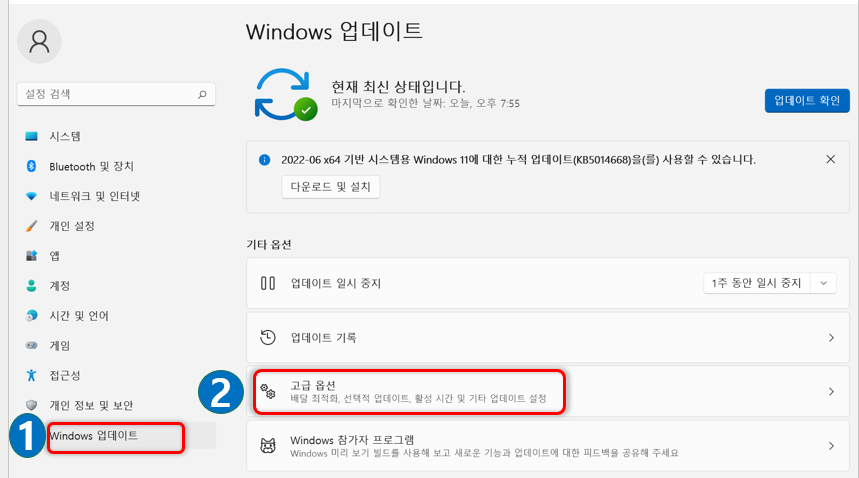The image size is (859, 478).
Task: Click the update sync status icon
Action: (285, 95)
